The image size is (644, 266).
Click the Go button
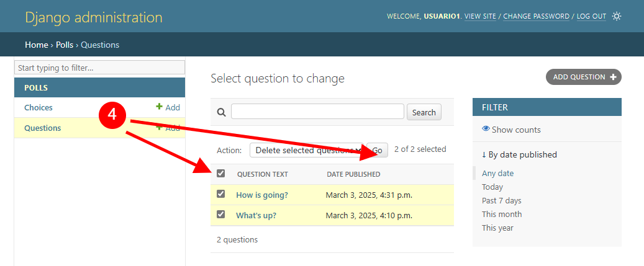click(x=377, y=151)
